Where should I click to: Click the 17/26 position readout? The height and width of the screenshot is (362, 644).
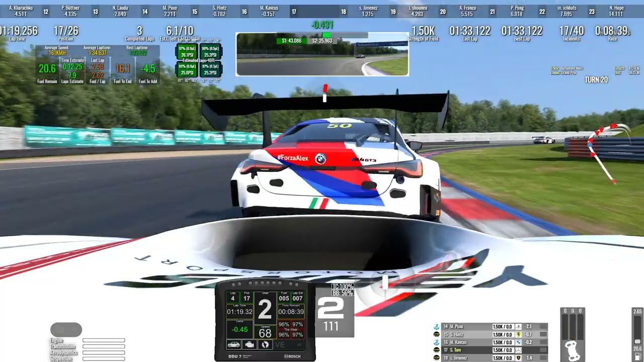tap(66, 31)
